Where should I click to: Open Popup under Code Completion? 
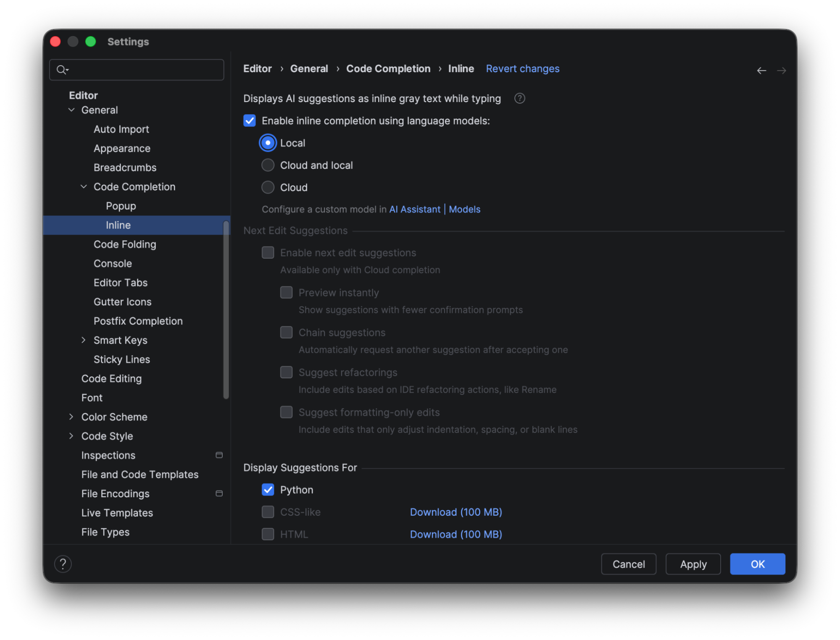[121, 206]
